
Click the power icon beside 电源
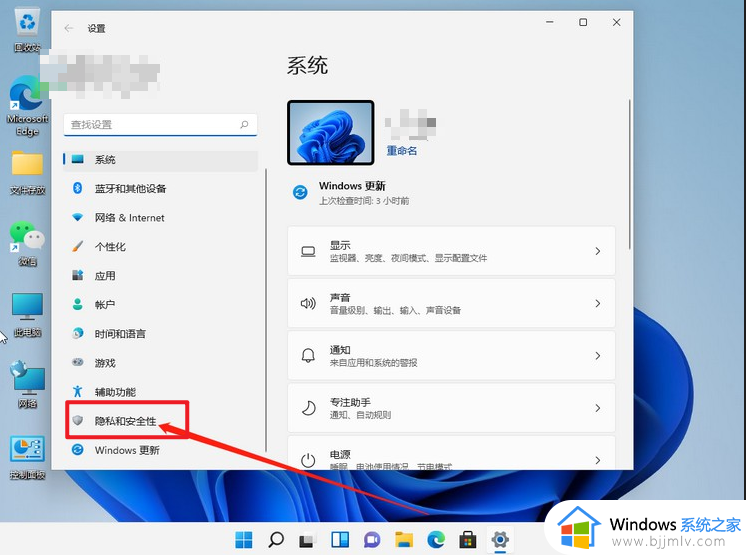308,460
